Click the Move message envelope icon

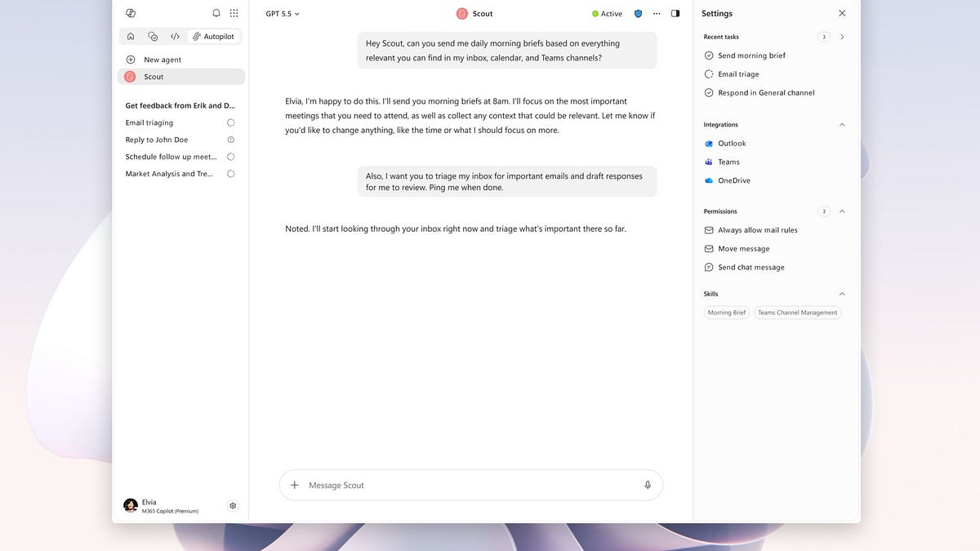click(x=709, y=249)
